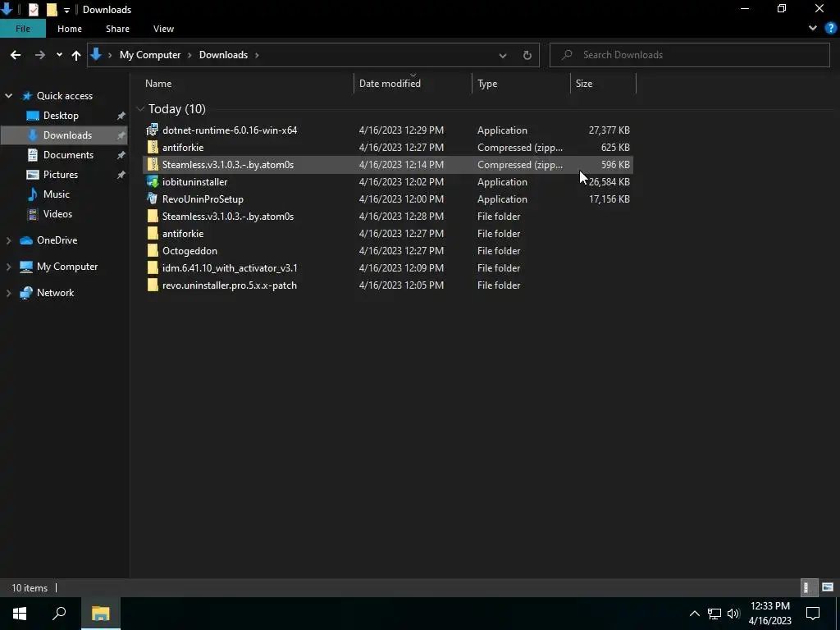Expand the My Computer tree node
Viewport: 840px width, 630px height.
tap(8, 267)
